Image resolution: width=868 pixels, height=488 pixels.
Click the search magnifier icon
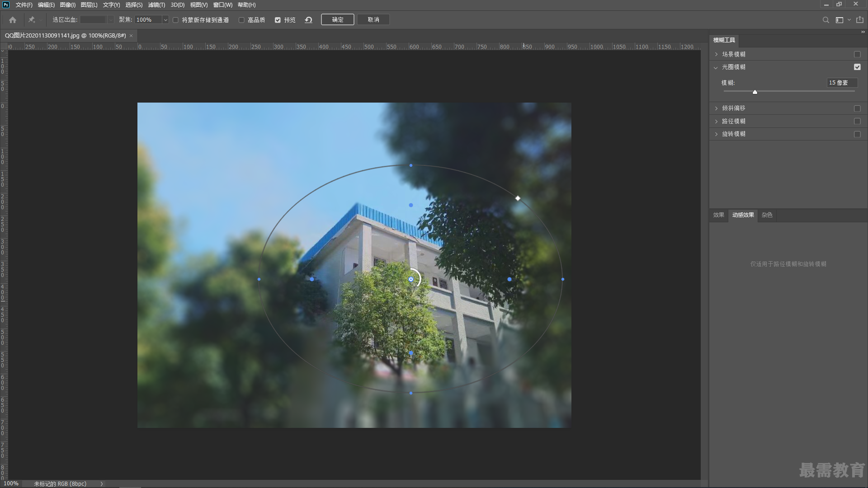tap(826, 20)
